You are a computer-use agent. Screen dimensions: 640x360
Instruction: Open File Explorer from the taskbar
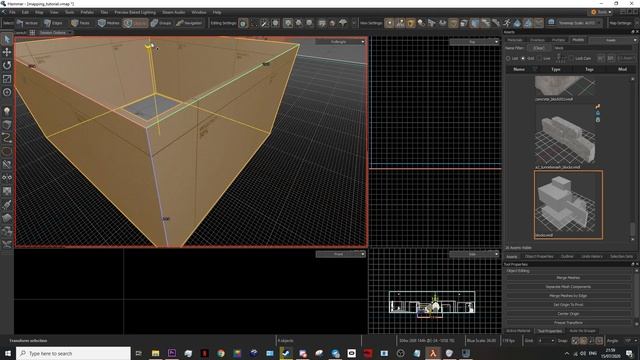(x=156, y=353)
